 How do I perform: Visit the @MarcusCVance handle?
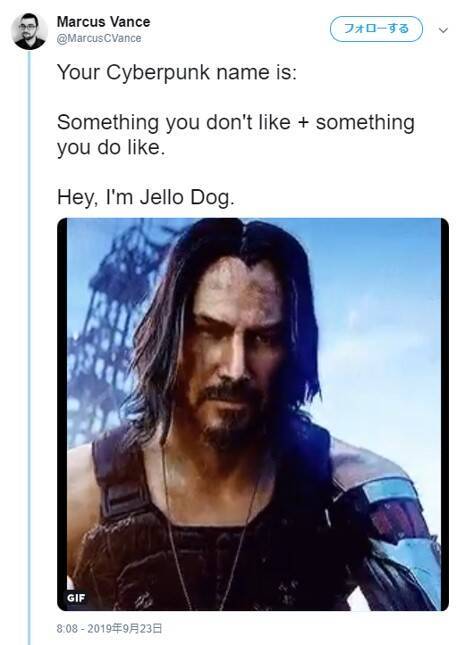pyautogui.click(x=99, y=38)
